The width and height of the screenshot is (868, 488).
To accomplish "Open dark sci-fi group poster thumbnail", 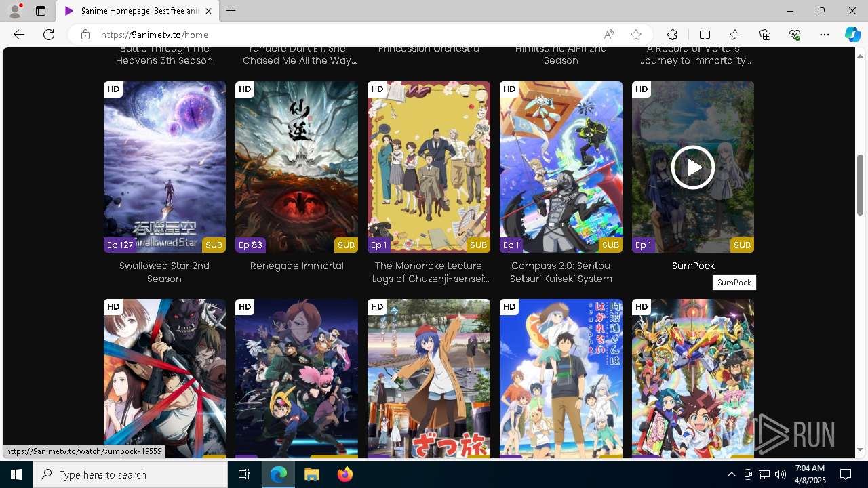I will [x=296, y=378].
